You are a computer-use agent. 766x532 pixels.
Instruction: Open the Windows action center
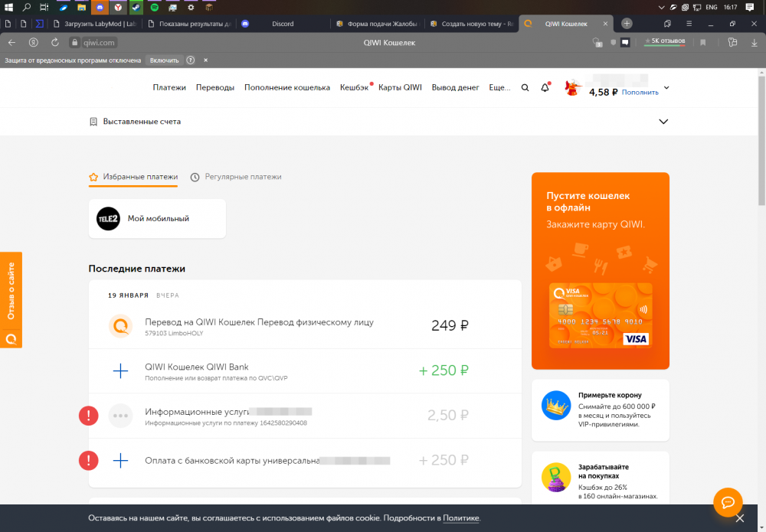coord(750,8)
